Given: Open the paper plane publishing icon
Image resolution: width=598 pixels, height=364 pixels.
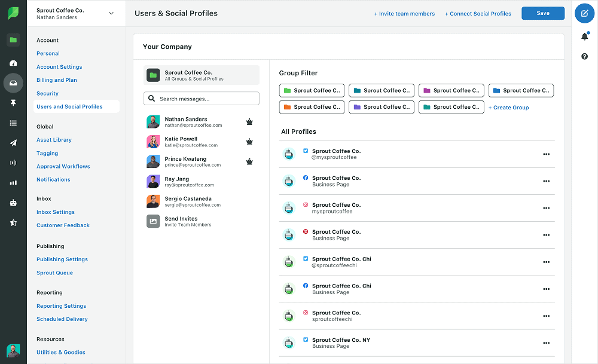Looking at the screenshot, I should (x=13, y=143).
